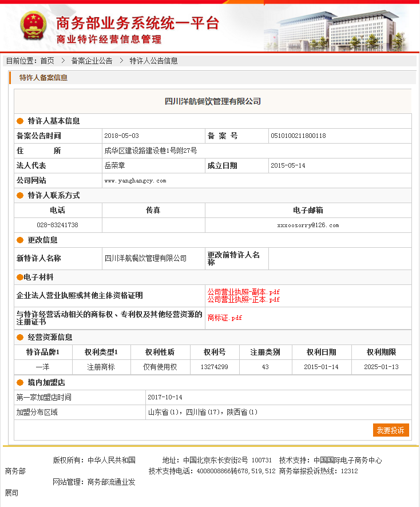Open 公司营业执照-正本.pdf attachment

[243, 300]
